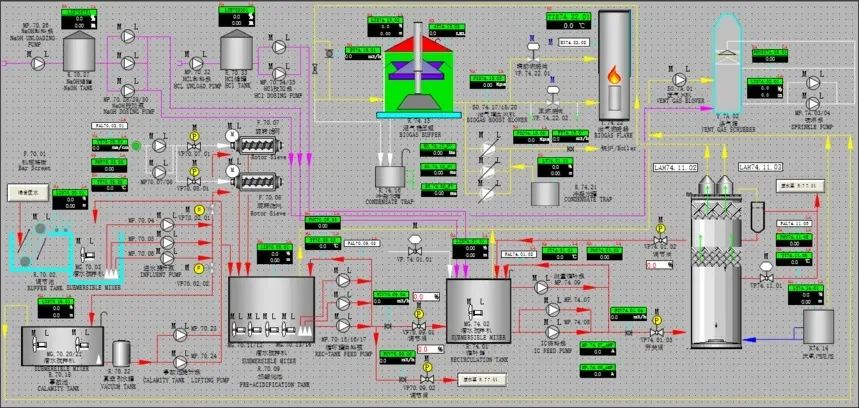Open valve VP.74.22.02 near the flare
Image resolution: width=859 pixels, height=408 pixels.
(553, 94)
